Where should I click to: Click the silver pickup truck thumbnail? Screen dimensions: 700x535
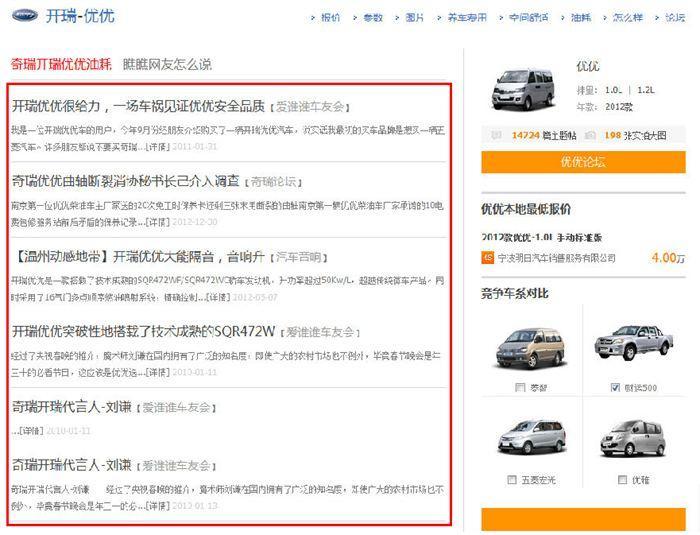633,343
